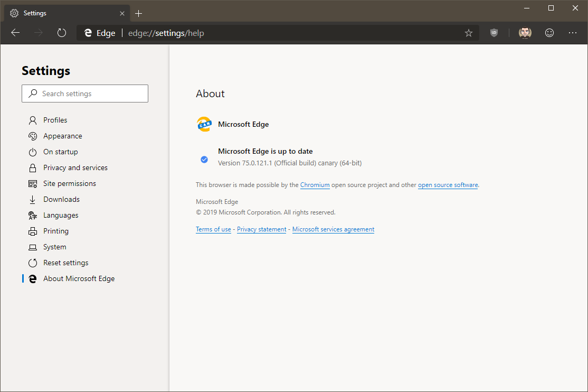
Task: Click the Reset settings icon
Action: 33,263
